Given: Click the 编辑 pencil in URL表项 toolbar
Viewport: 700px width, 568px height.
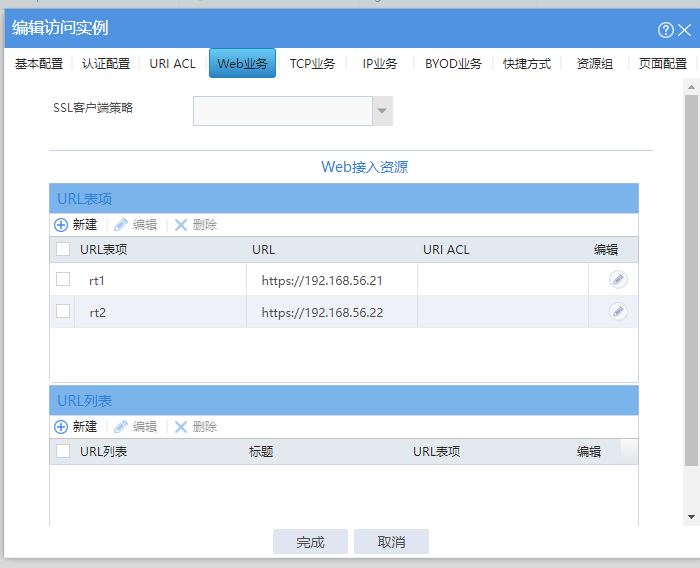Looking at the screenshot, I should [121, 225].
